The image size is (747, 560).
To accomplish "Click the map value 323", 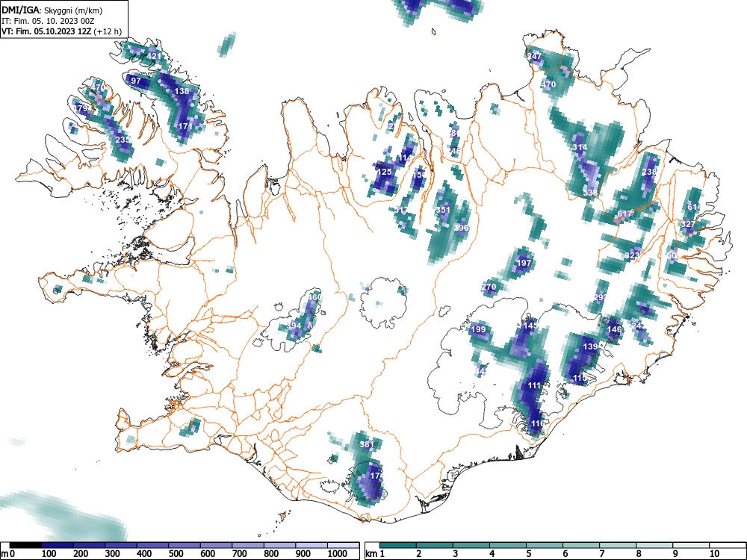I will tap(632, 255).
